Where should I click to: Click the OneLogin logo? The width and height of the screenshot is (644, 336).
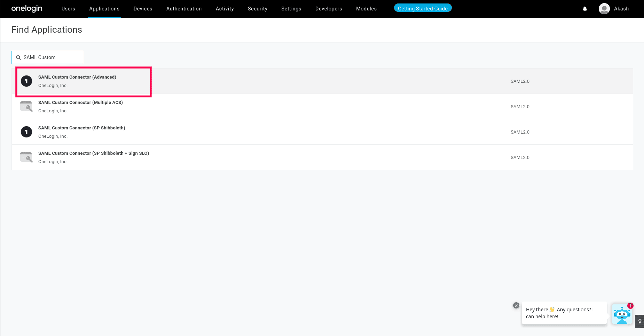click(27, 9)
